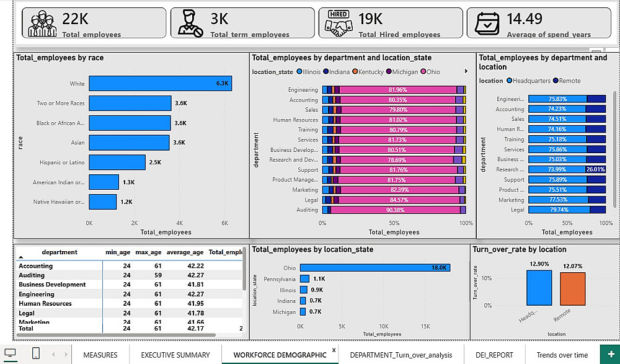Close the WORKFORCE DEMOGRAPHIC tab

(334, 350)
